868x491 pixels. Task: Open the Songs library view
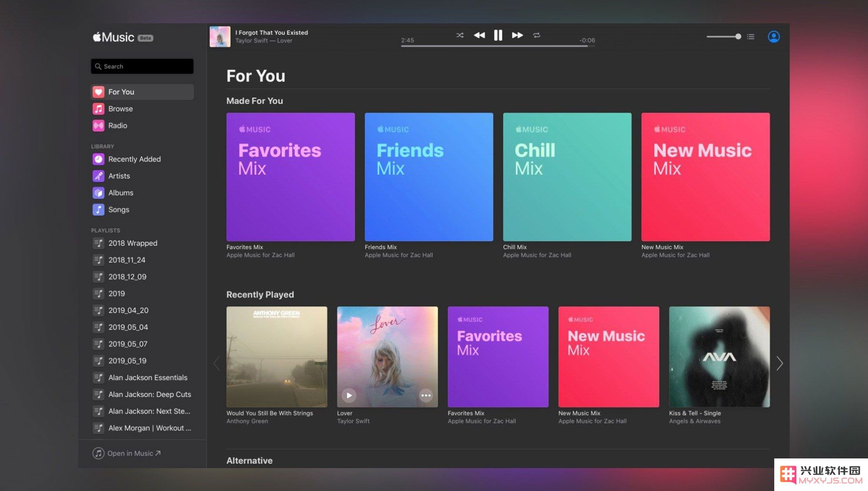tap(142, 210)
